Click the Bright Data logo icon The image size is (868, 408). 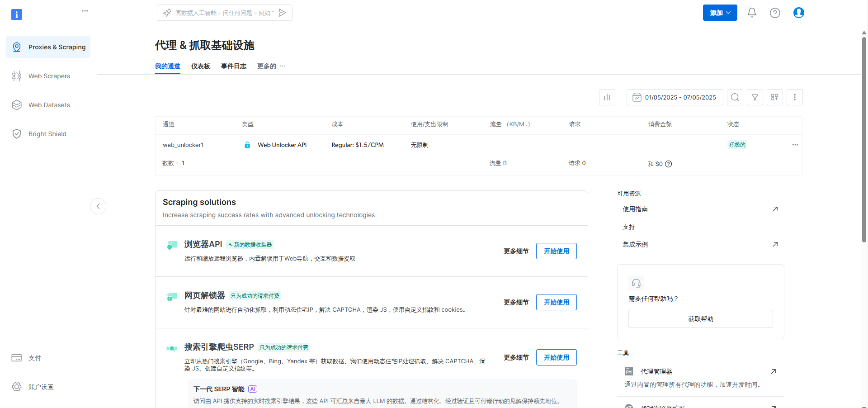(x=17, y=14)
